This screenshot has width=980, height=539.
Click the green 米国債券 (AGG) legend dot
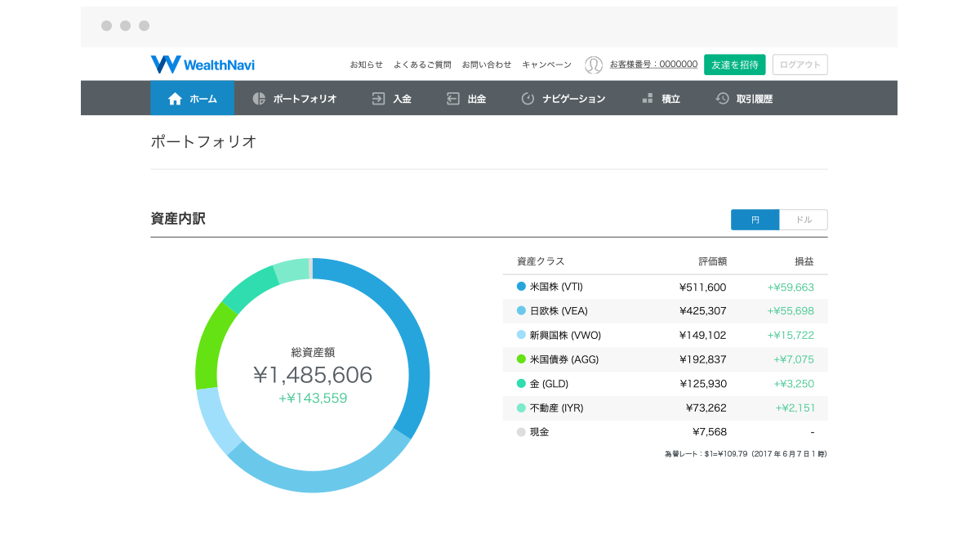pyautogui.click(x=521, y=359)
